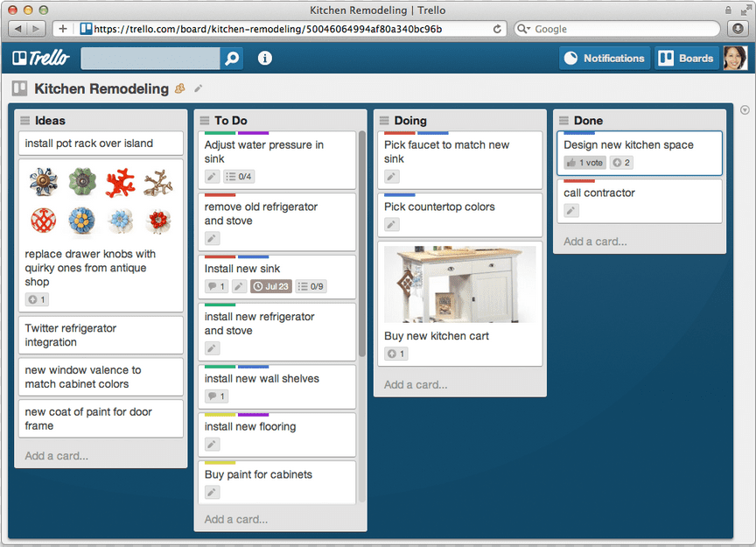Open the Done list menu icon
This screenshot has height=547, width=756.
click(563, 120)
